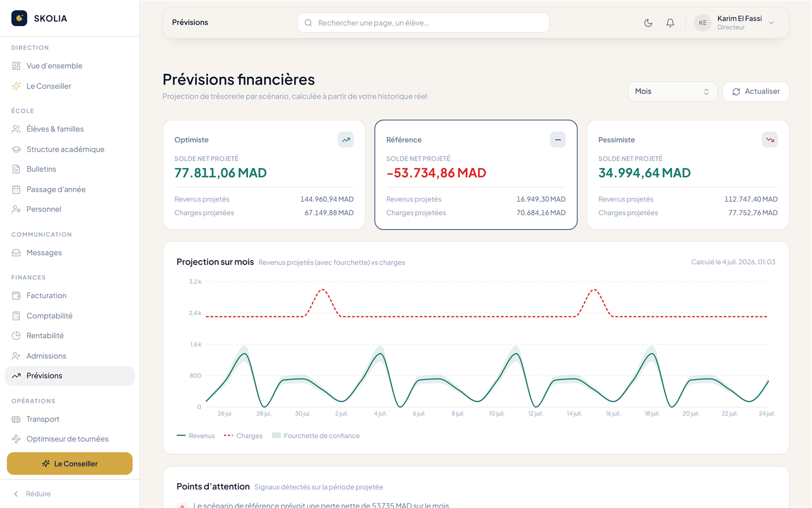
Task: Click the 144.960,94 MAD projected revenue value
Action: coord(327,199)
